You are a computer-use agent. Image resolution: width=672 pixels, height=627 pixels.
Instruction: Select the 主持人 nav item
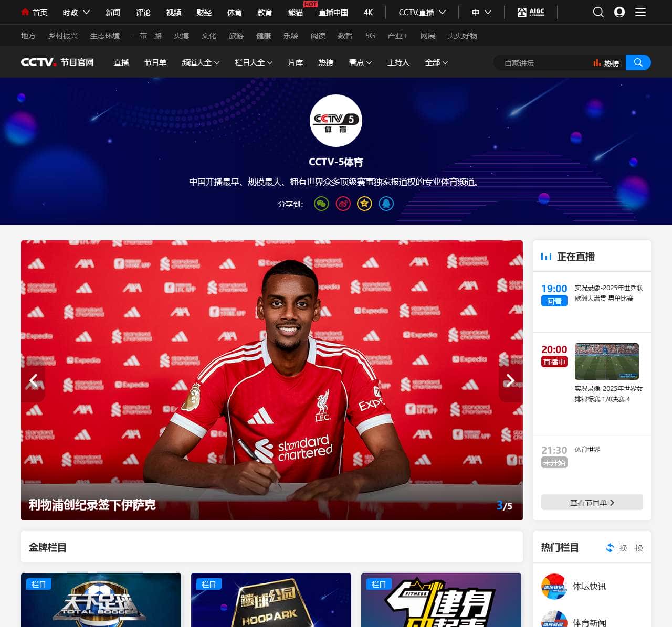pos(398,62)
